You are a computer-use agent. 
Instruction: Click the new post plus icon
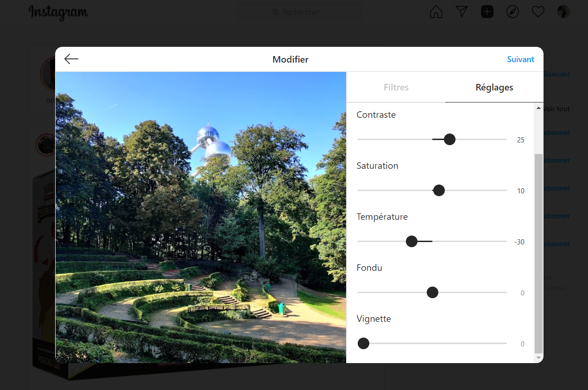(x=487, y=12)
